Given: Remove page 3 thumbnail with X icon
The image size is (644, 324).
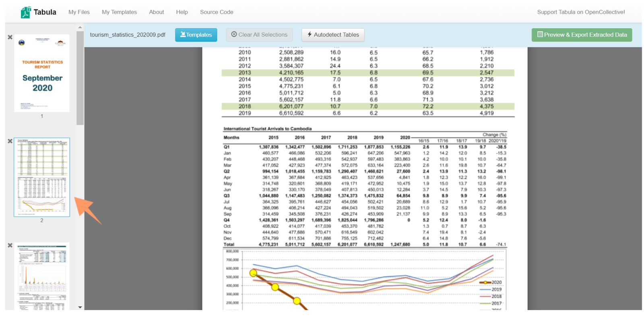Looking at the screenshot, I should 10,245.
